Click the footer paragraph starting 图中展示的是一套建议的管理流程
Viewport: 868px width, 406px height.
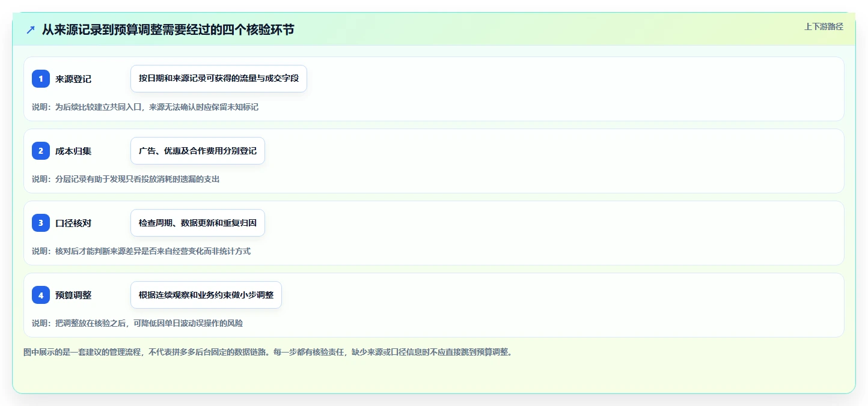click(269, 352)
